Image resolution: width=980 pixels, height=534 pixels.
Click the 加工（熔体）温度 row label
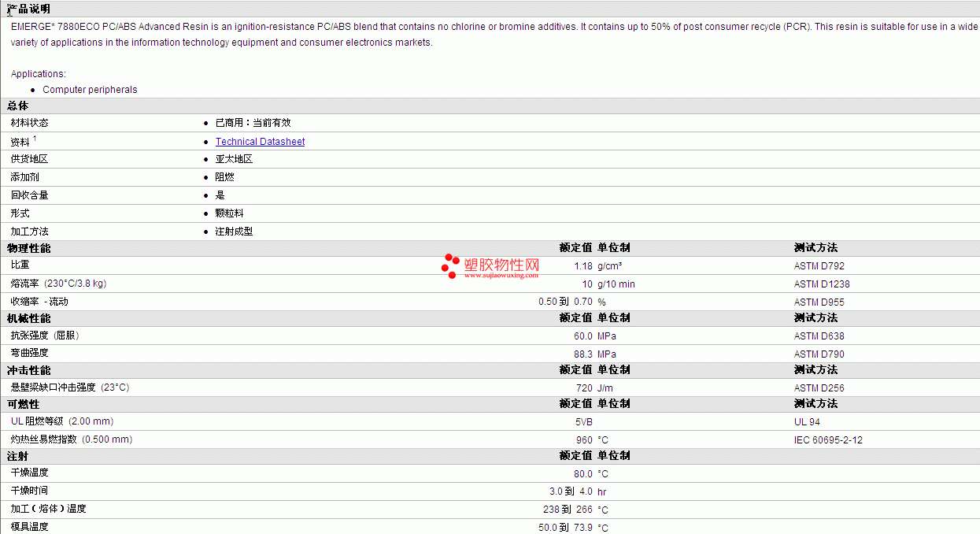[48, 509]
